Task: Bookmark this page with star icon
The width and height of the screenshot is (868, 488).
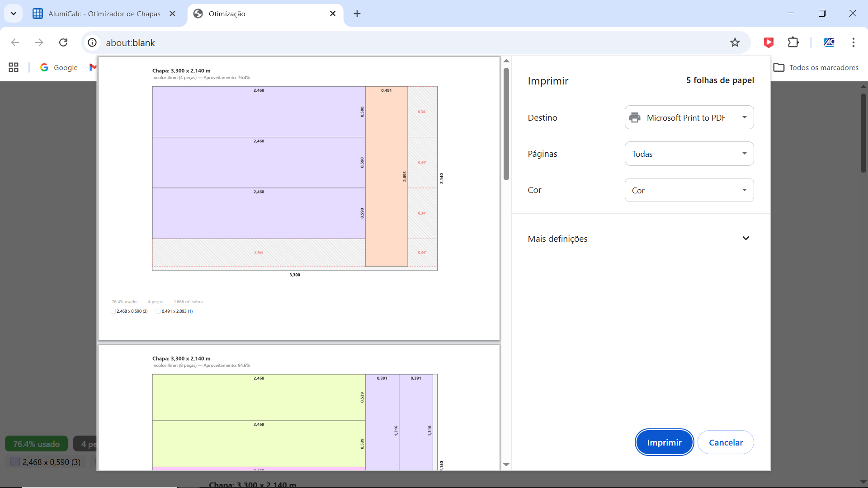Action: click(735, 42)
